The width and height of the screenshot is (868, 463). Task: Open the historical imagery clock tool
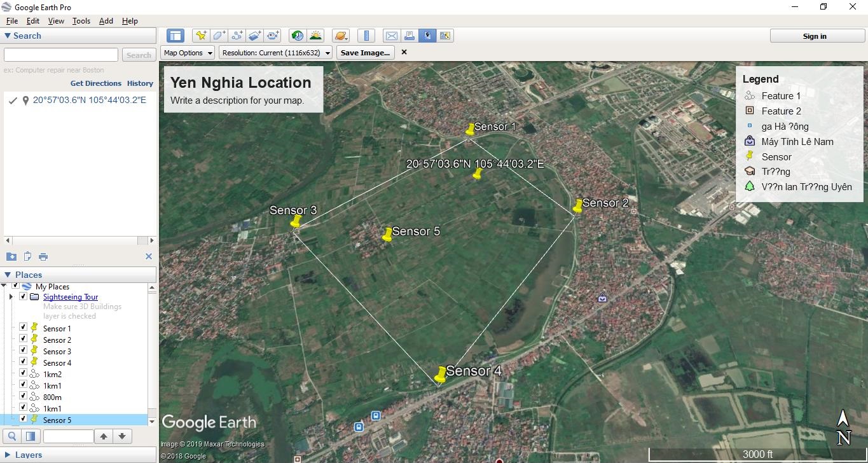[x=297, y=36]
